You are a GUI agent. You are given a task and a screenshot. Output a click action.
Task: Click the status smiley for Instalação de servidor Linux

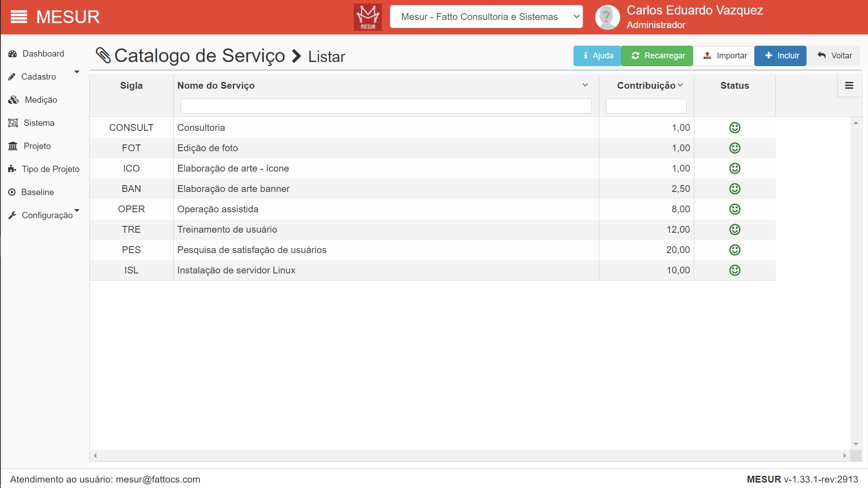pos(735,270)
